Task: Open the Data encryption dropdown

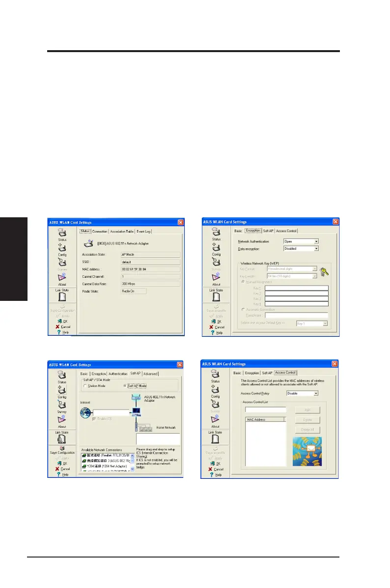Action: (301, 249)
